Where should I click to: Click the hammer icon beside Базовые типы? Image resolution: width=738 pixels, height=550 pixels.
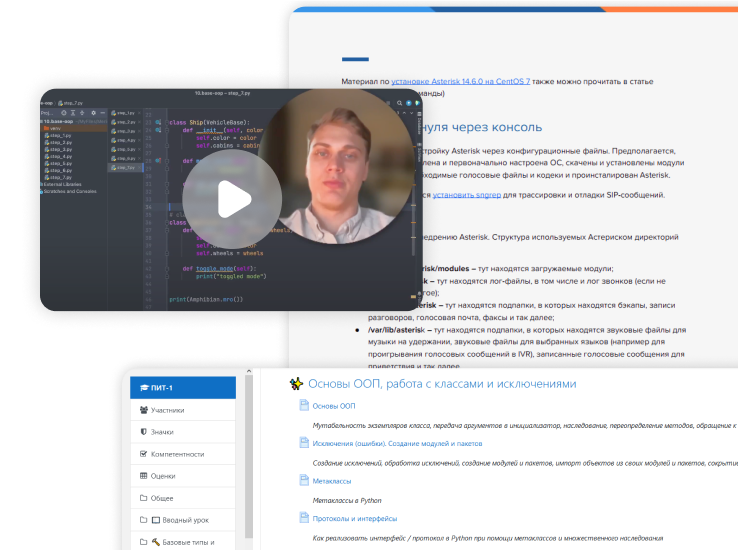coord(156,542)
